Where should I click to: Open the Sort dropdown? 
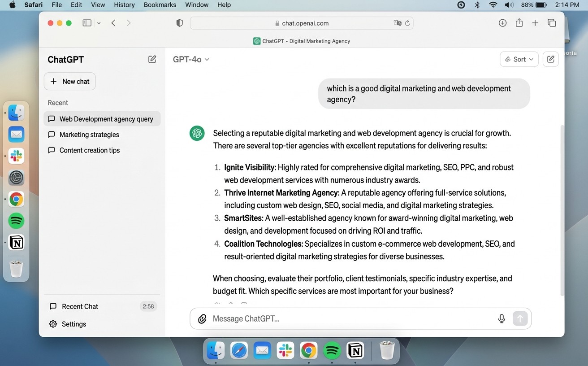tap(519, 59)
